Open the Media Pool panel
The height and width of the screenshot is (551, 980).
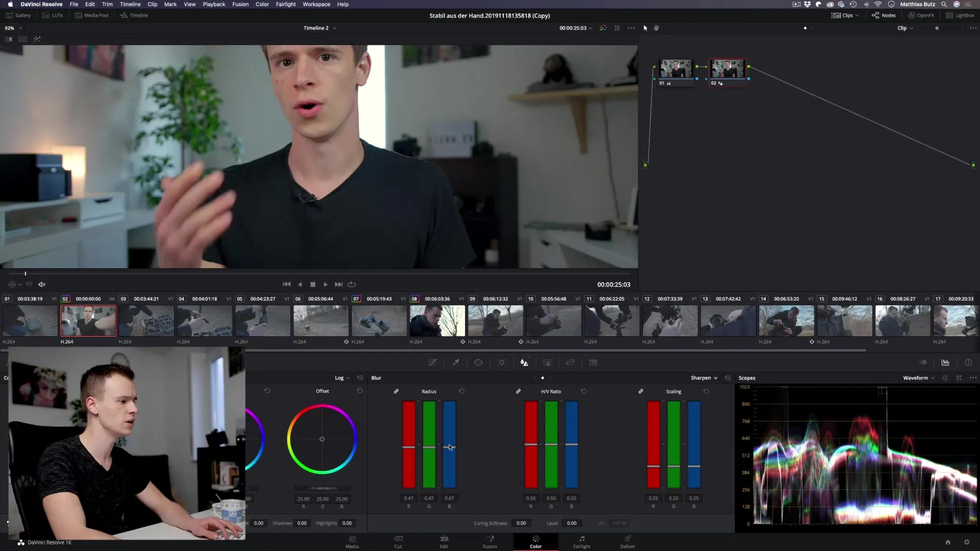point(92,15)
